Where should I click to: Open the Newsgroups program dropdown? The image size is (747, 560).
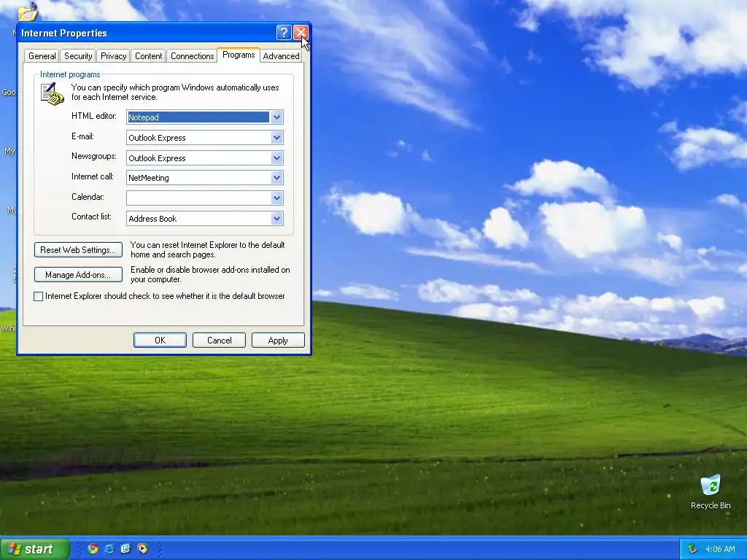276,158
